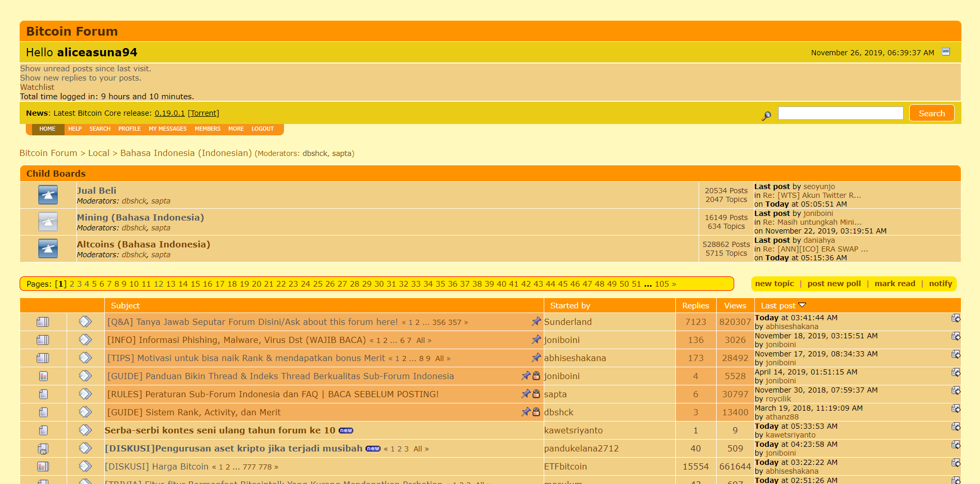Sort thread list by Subject

pos(125,306)
